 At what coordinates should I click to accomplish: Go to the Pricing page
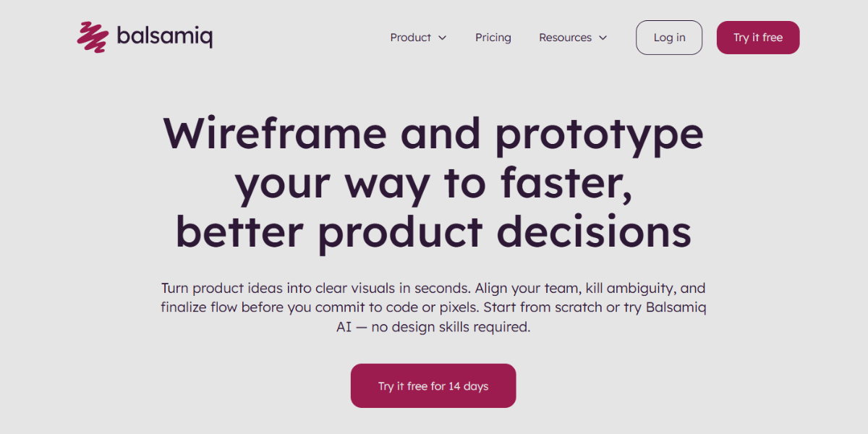coord(493,38)
